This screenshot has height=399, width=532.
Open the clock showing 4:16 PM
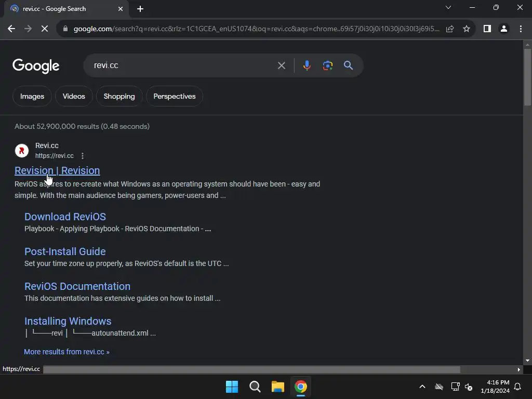pyautogui.click(x=495, y=387)
